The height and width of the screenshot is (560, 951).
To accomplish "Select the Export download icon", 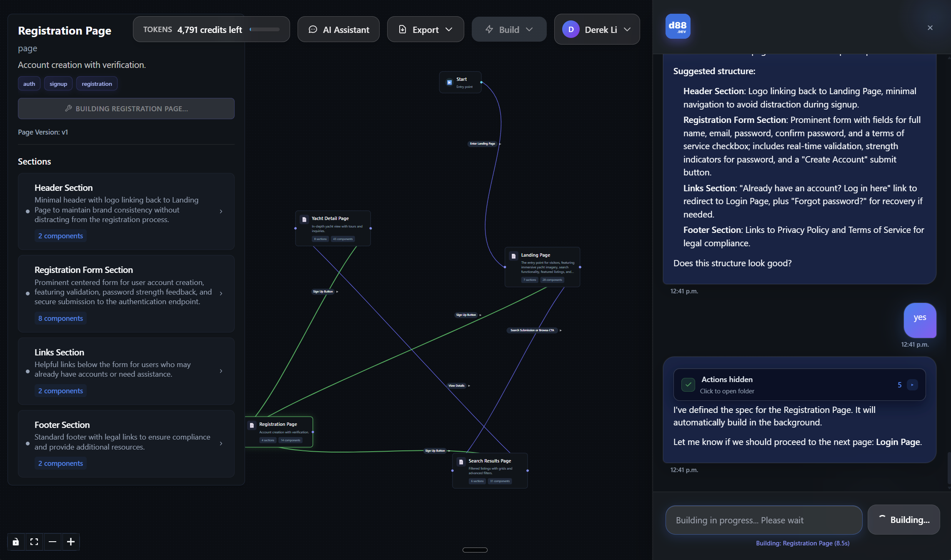I will click(x=402, y=29).
